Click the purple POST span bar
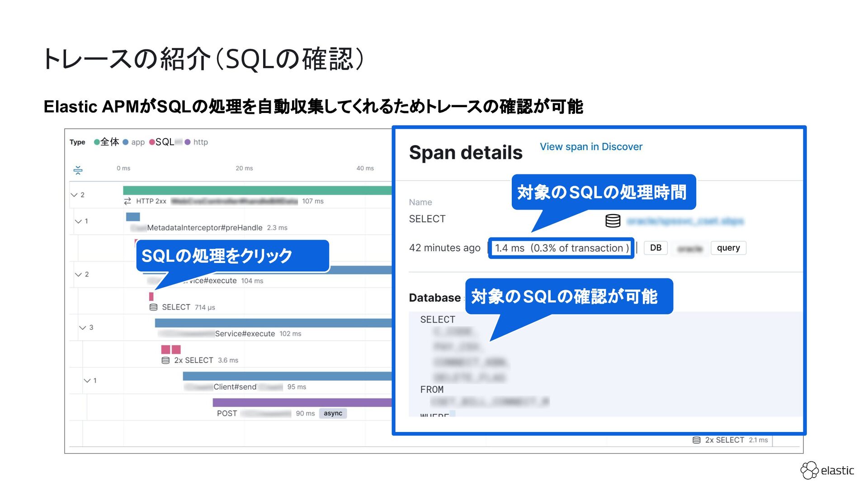This screenshot has width=868, height=488. 302,403
